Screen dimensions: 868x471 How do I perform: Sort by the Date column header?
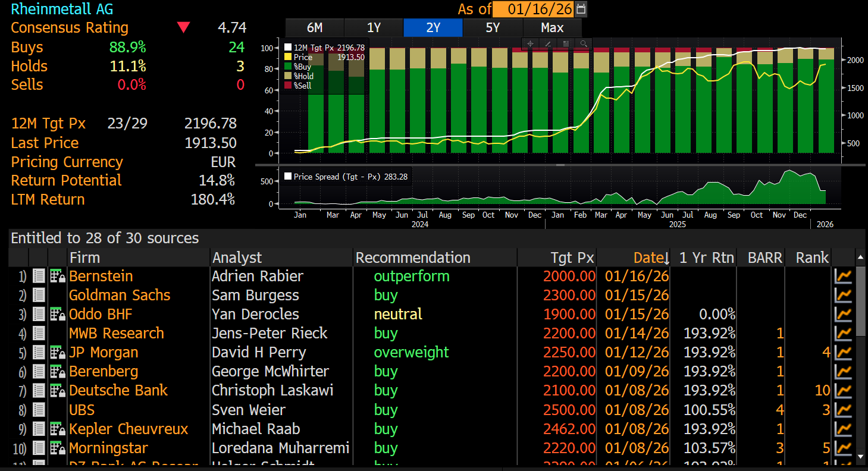[x=651, y=258]
